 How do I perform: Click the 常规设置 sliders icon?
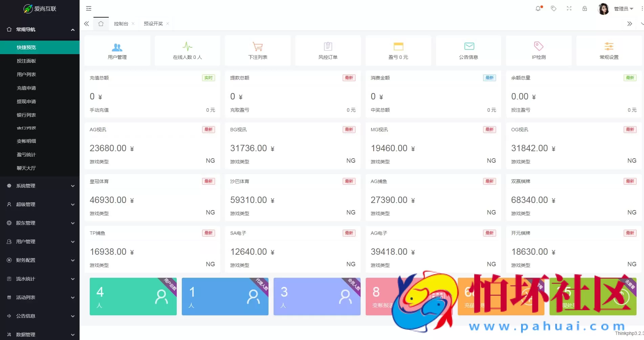tap(608, 46)
